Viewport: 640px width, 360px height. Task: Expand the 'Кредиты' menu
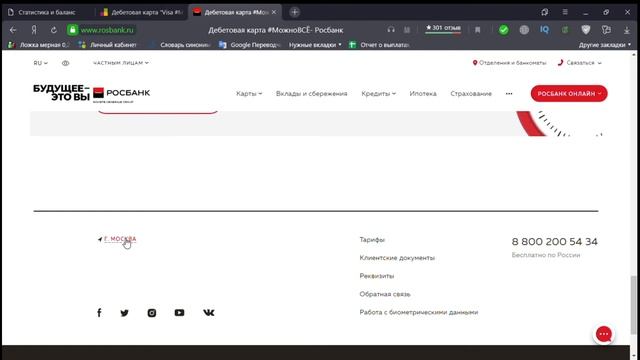coord(378,93)
